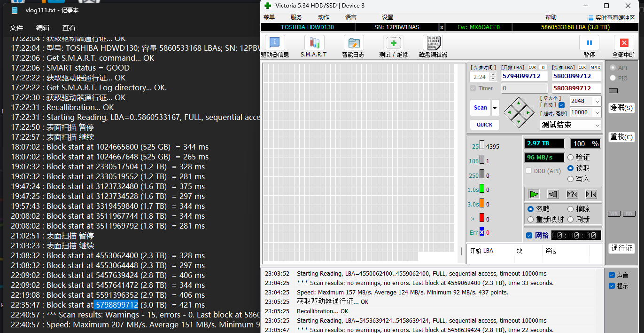
Task: Open the 动作 menu in Victoria
Action: [x=324, y=17]
